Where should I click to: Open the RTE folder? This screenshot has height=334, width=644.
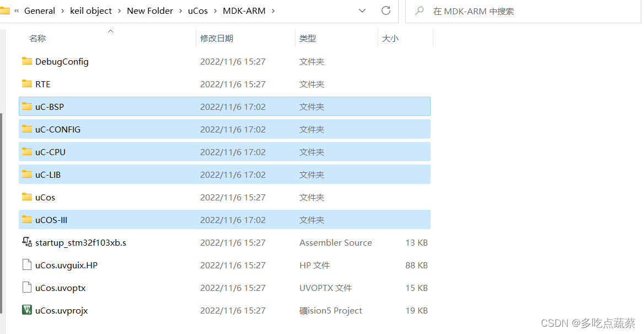coord(42,84)
